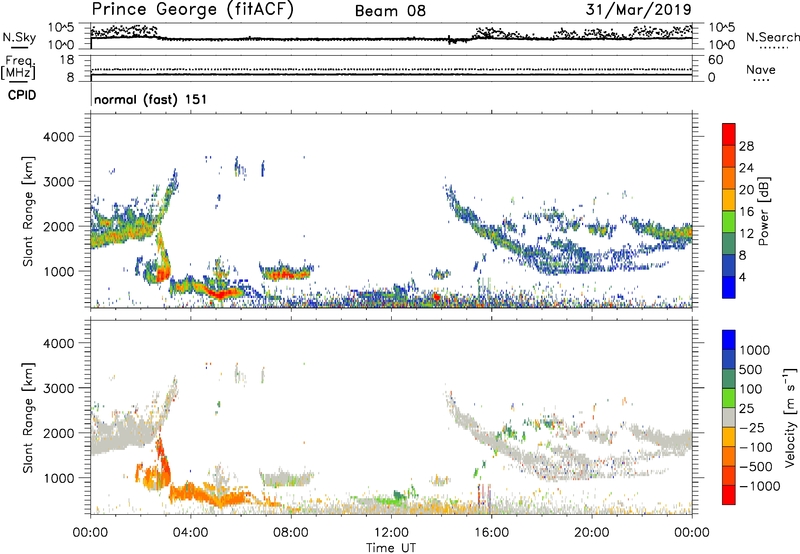Click the "04:00" time tick label
The height and width of the screenshot is (554, 800).
coord(190,533)
